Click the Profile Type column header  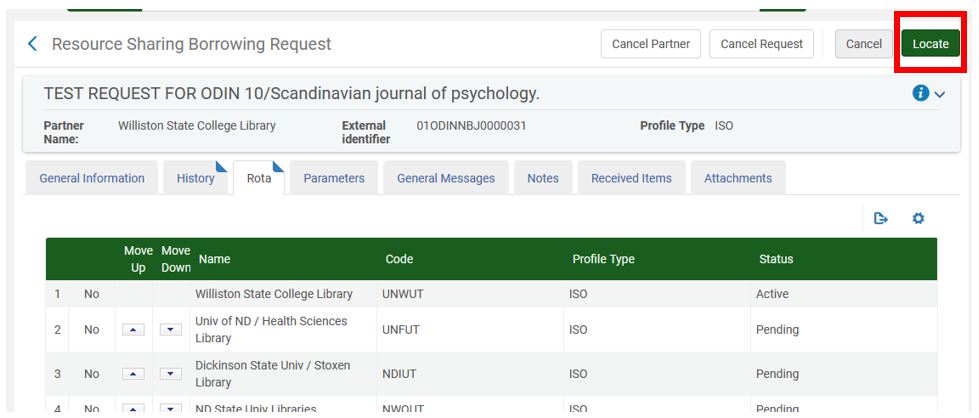603,259
